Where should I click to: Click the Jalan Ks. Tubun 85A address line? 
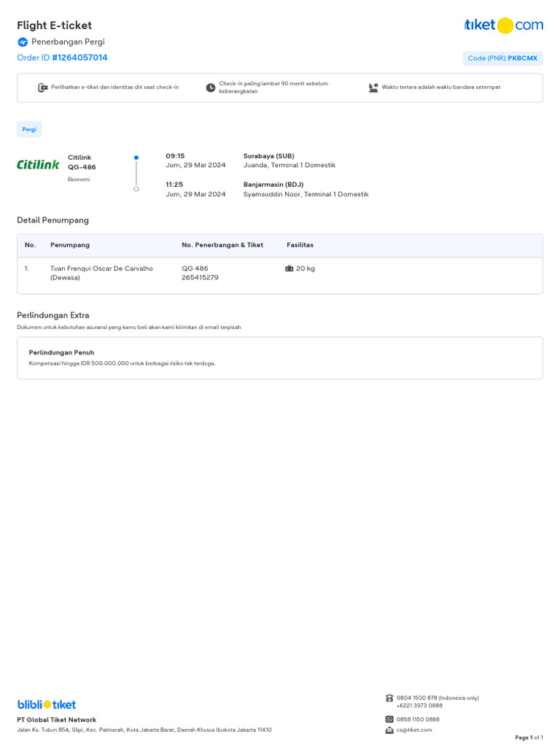click(144, 729)
